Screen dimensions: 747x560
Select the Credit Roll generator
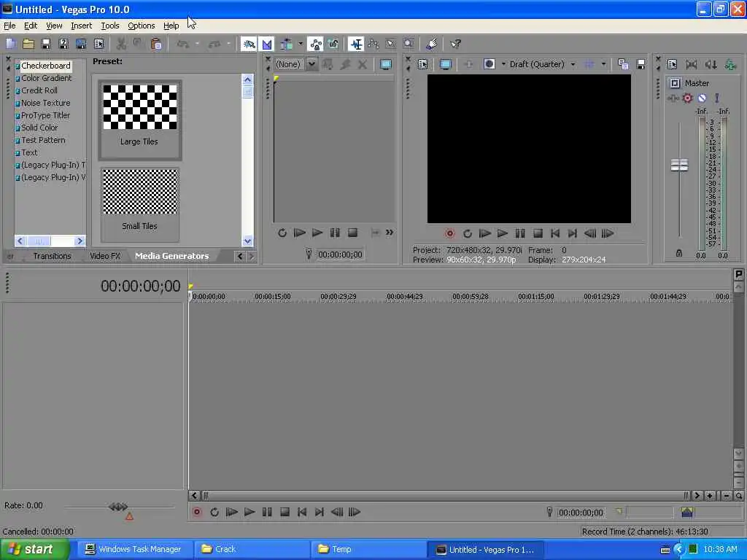point(39,90)
